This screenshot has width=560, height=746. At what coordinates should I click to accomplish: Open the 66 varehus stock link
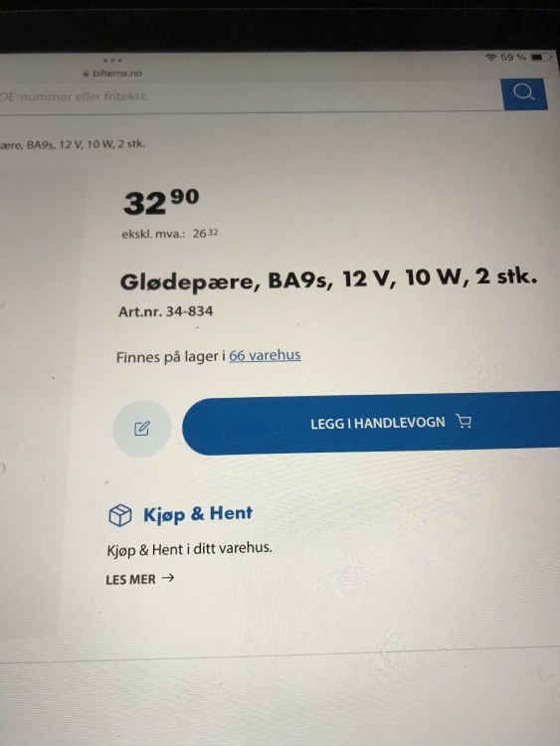[265, 355]
